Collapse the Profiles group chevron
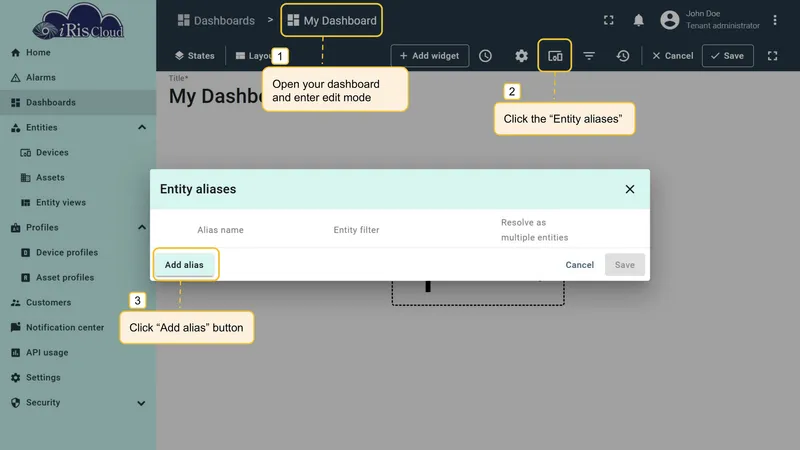 pos(142,228)
